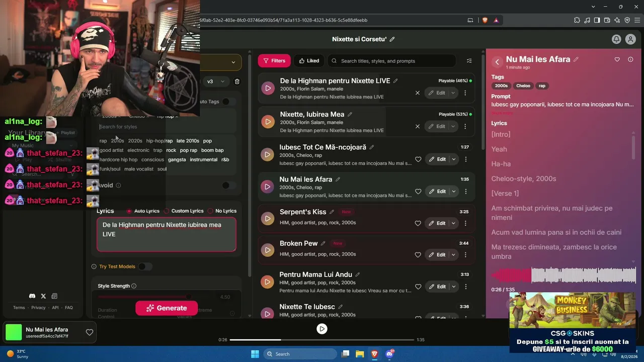644x362 pixels.
Task: Open notifications bell
Action: coord(616,39)
